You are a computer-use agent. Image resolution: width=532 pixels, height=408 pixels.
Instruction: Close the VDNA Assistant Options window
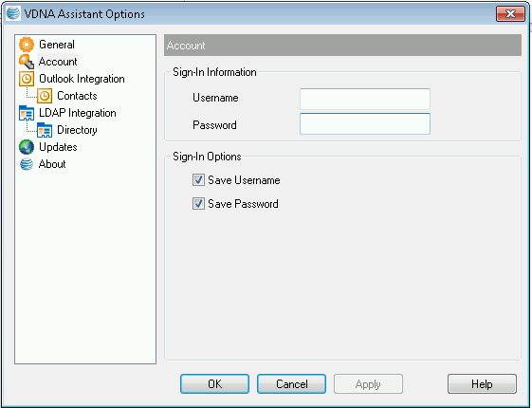coord(510,13)
